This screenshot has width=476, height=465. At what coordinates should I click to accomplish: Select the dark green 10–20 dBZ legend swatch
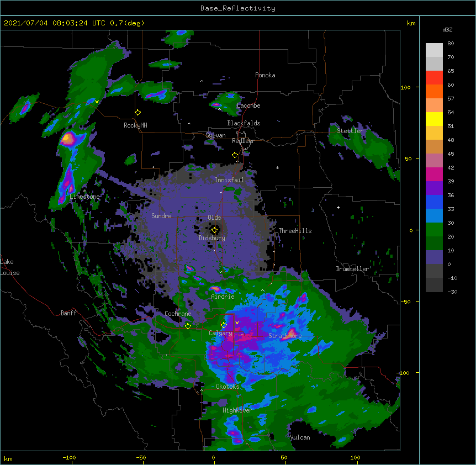[x=434, y=244]
